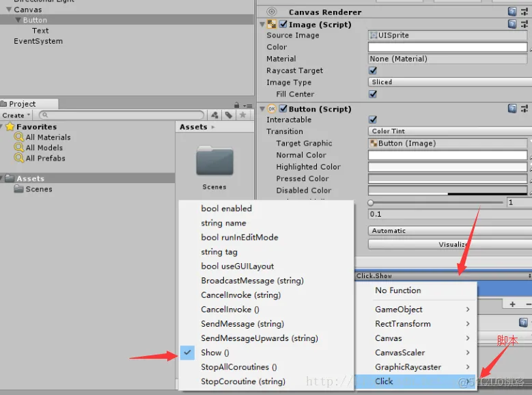This screenshot has height=395, width=532.
Task: Open the Transition Color Tint dropdown
Action: (450, 131)
